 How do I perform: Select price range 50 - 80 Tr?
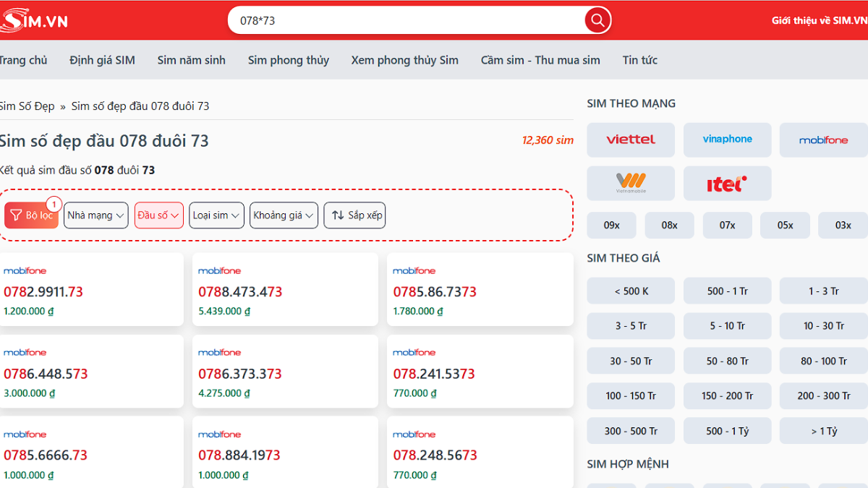point(727,361)
